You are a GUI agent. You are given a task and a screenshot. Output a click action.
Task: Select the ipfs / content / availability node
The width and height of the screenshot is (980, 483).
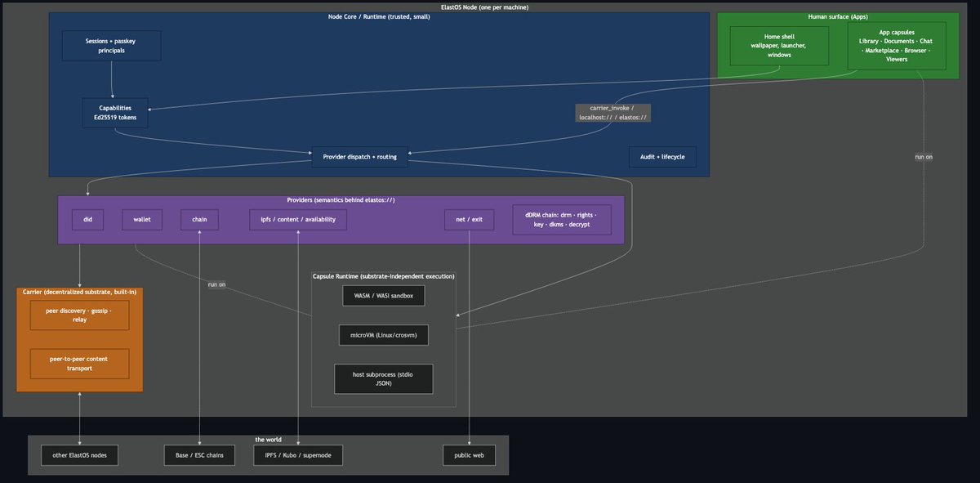pos(298,220)
